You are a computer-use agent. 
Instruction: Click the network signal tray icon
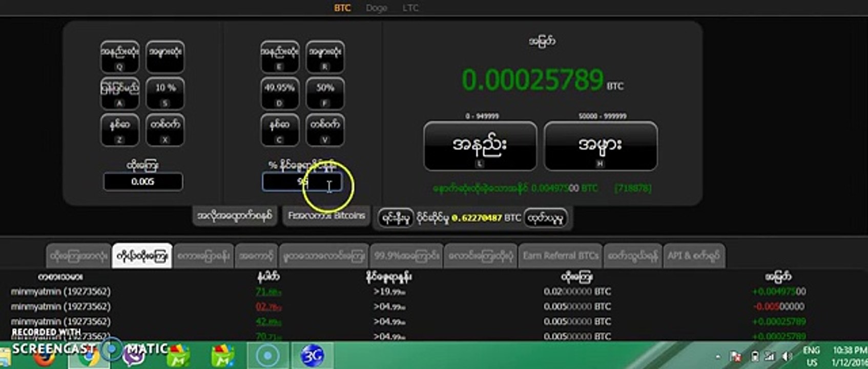[x=770, y=356]
